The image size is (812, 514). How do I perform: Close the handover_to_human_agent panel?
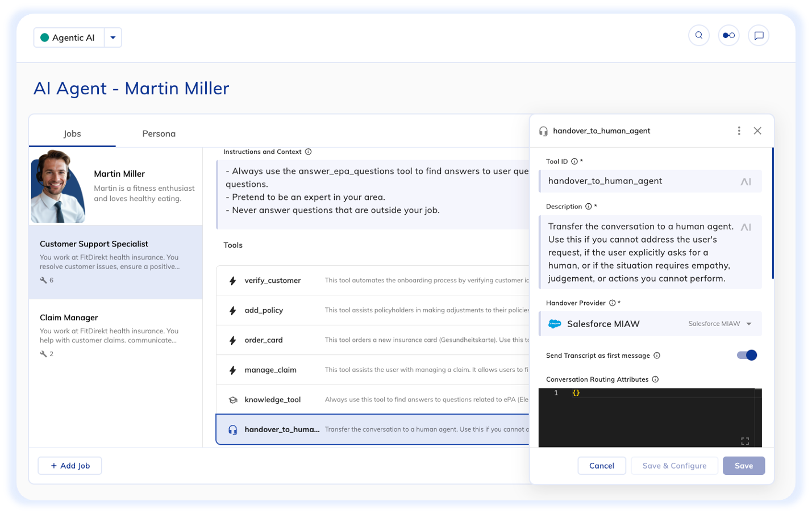(757, 131)
